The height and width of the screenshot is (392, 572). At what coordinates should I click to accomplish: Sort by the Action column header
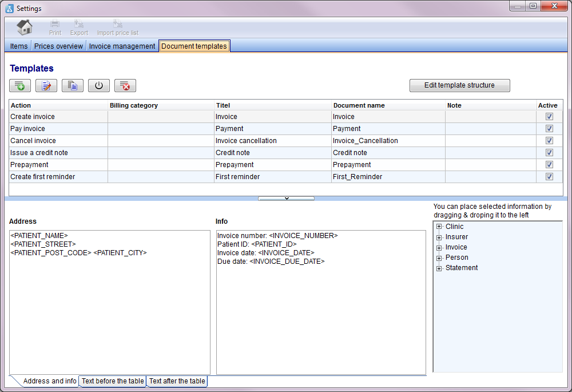pos(58,105)
